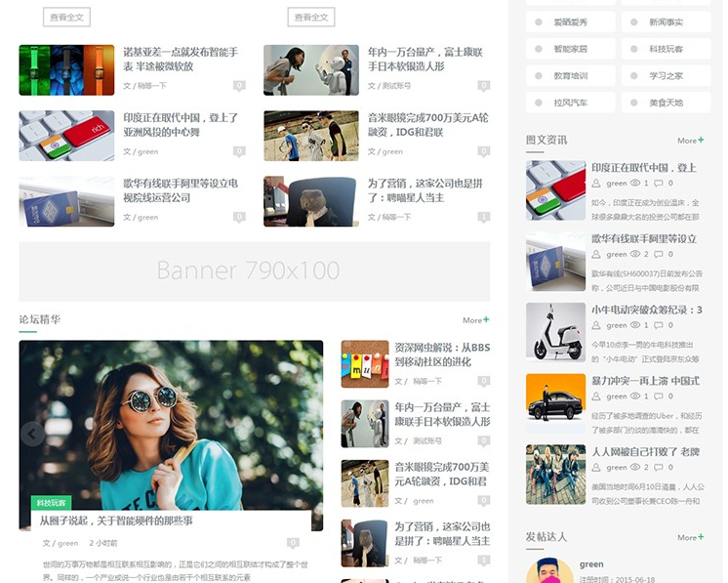Expand More in 图文资讯 sidebar section
The width and height of the screenshot is (728, 583).
pos(690,141)
